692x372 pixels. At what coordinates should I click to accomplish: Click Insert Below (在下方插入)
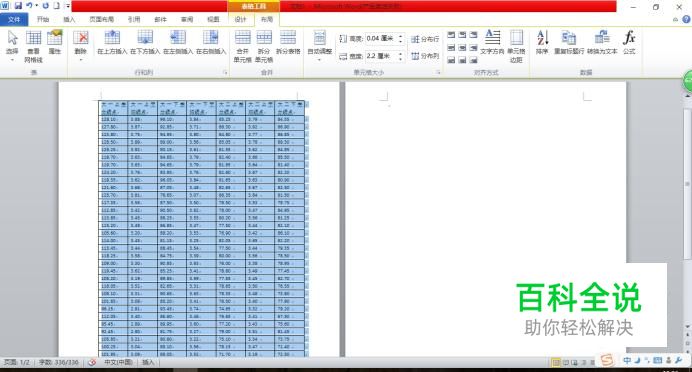point(145,42)
